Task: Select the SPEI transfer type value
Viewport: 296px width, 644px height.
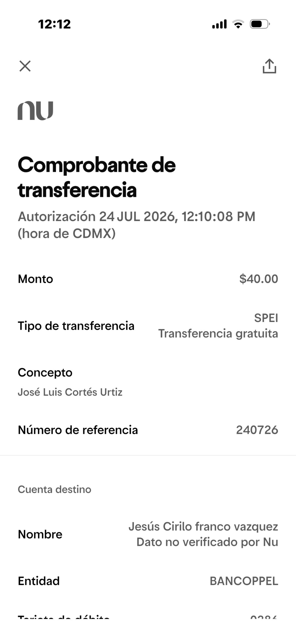Action: point(266,318)
